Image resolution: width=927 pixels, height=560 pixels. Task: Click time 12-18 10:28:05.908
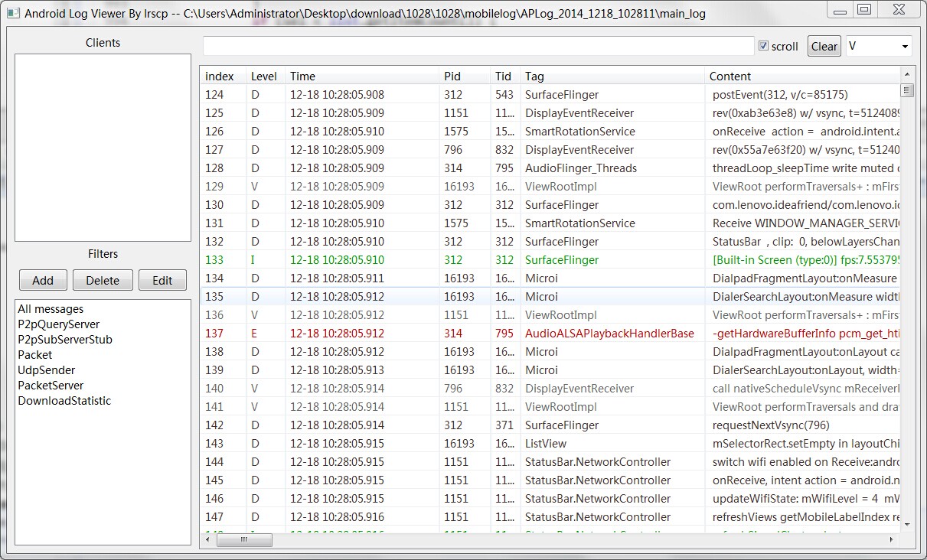(x=337, y=95)
